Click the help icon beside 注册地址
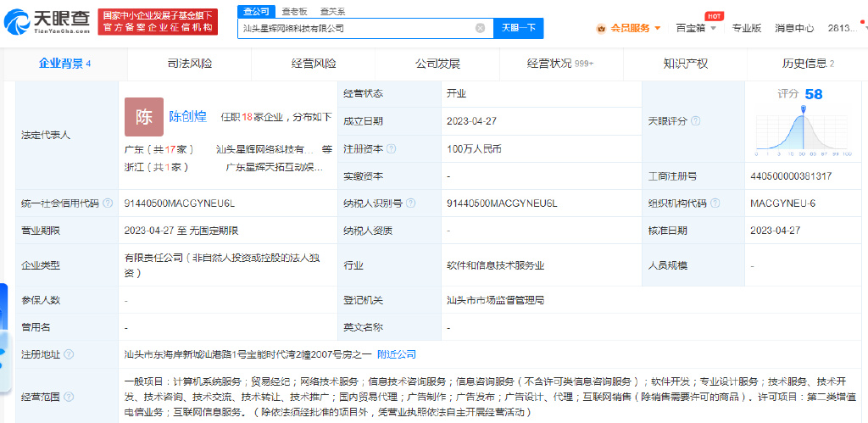 [x=68, y=354]
